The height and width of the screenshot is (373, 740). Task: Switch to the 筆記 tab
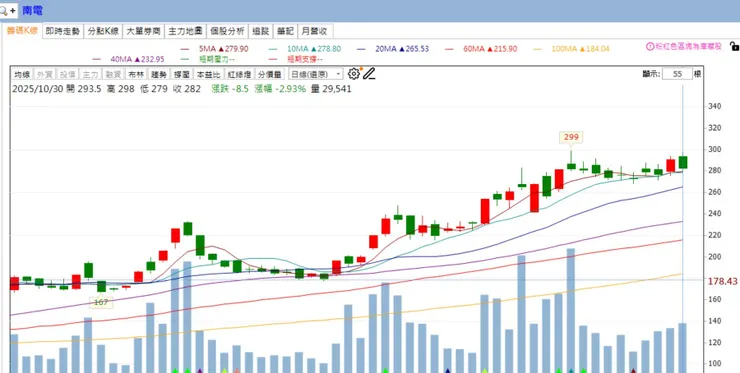(x=285, y=31)
